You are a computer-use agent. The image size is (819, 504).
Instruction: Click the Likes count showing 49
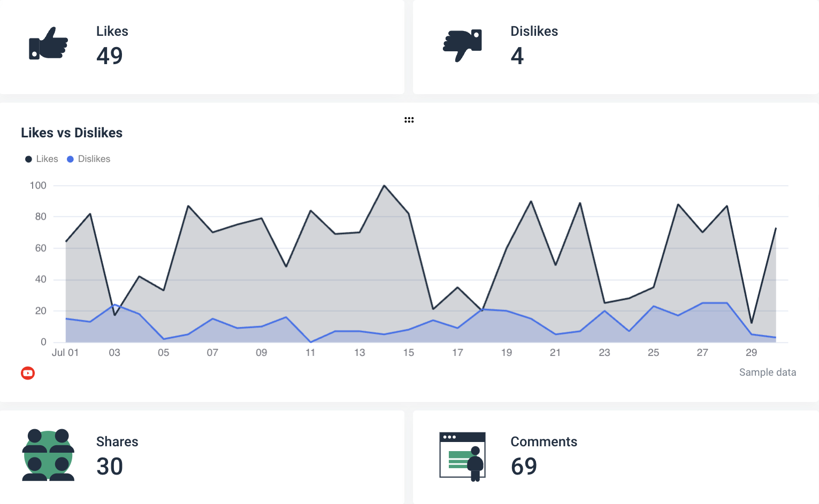tap(109, 56)
